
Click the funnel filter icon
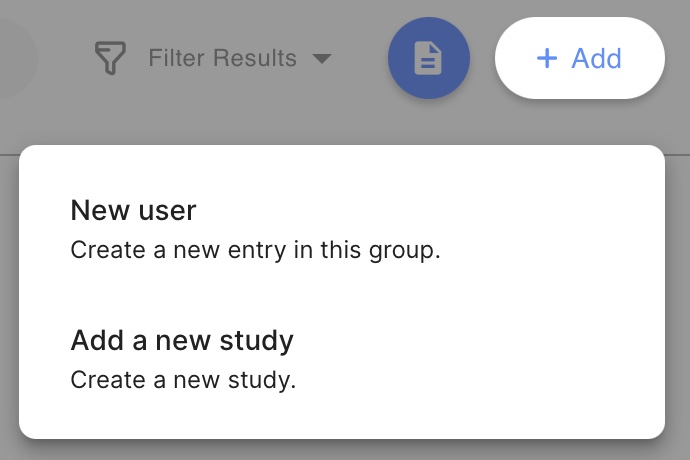[x=110, y=58]
